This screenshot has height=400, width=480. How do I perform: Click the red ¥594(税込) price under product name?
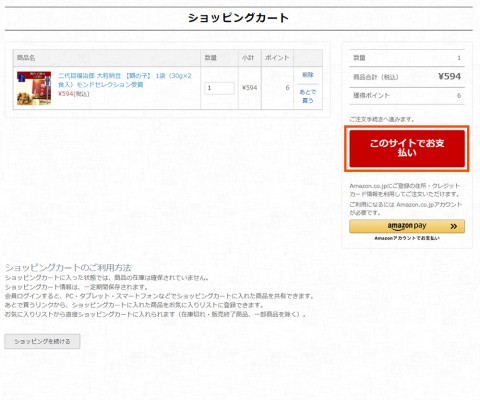pyautogui.click(x=74, y=94)
